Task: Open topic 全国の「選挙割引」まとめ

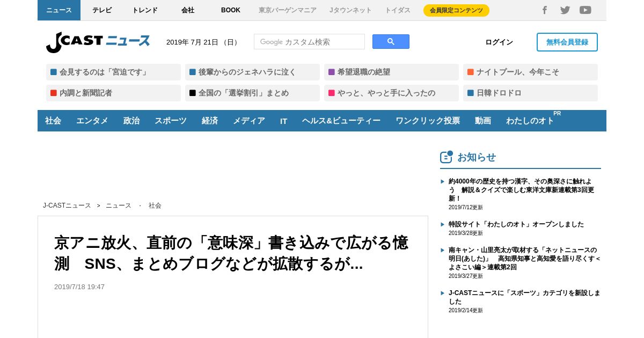Action: tap(252, 93)
